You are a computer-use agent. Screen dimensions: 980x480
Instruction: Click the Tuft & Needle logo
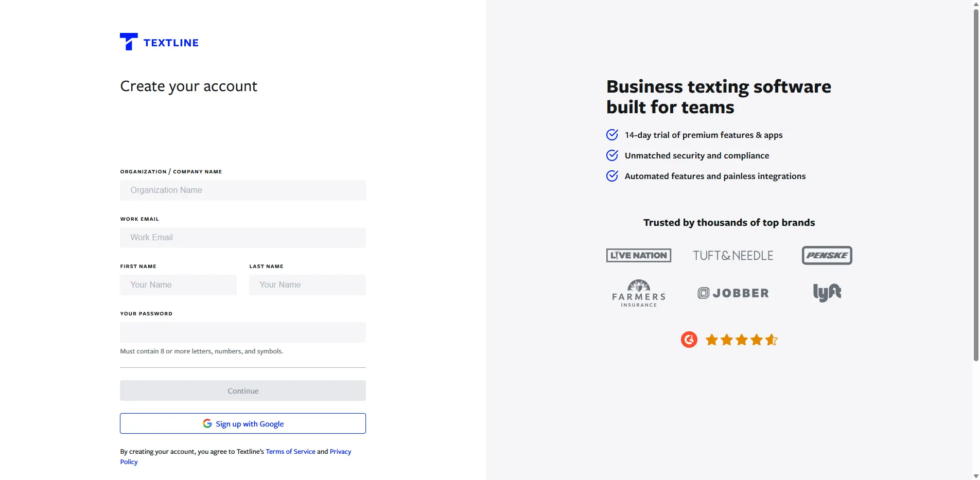[x=733, y=256]
